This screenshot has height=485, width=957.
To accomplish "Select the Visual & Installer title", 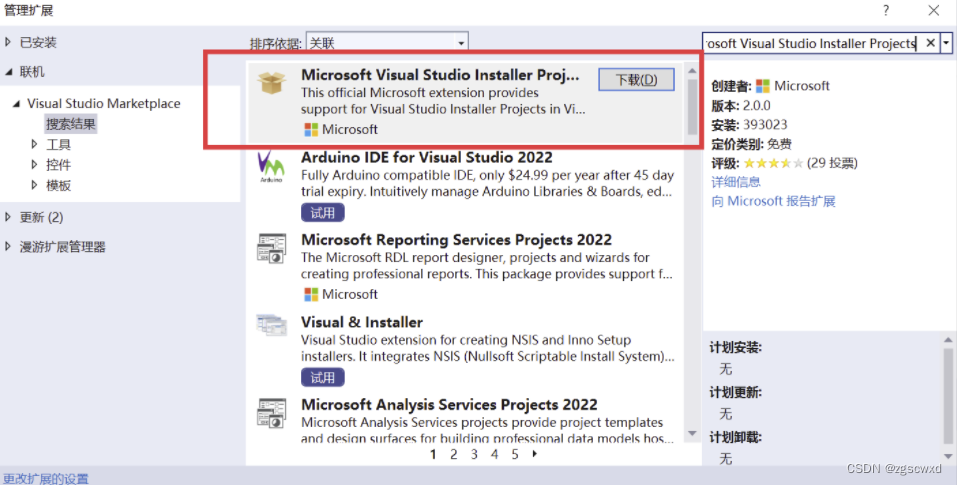I will click(x=362, y=322).
